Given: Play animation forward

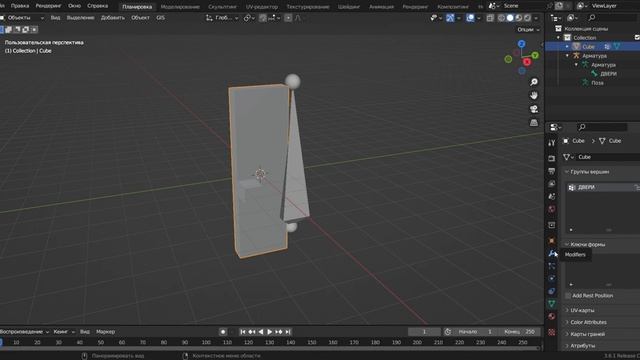Looking at the screenshot, I should tap(269, 332).
